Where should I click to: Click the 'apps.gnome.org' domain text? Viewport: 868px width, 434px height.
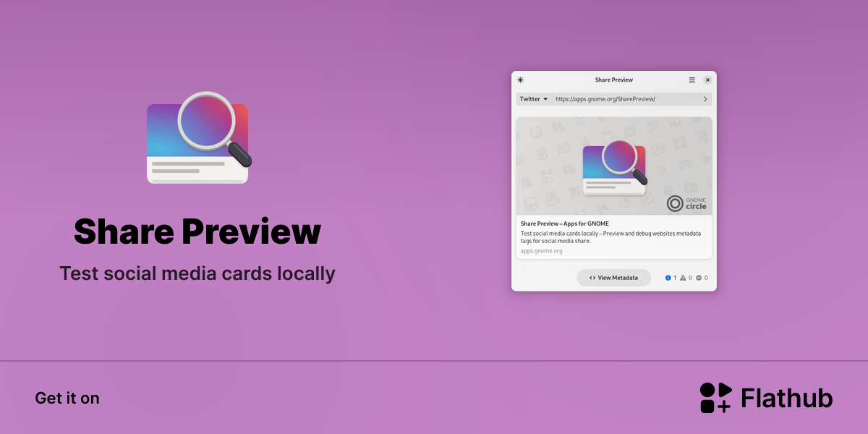pos(541,251)
